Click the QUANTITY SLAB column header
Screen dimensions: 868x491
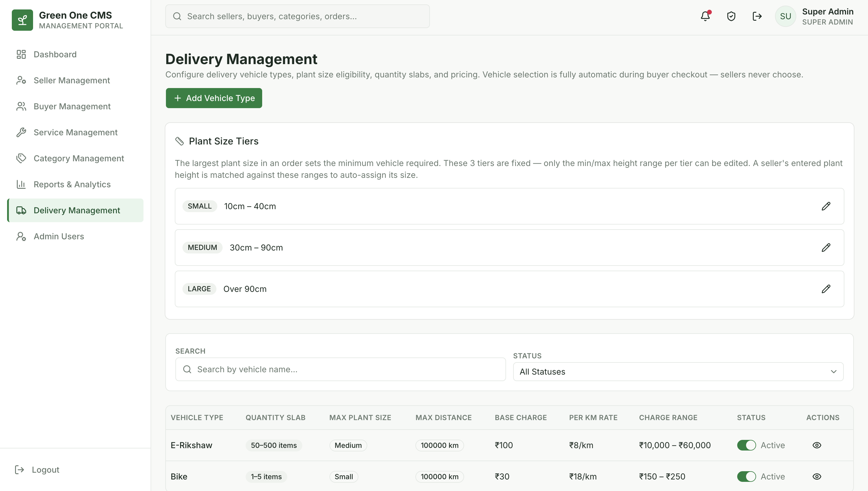(275, 417)
